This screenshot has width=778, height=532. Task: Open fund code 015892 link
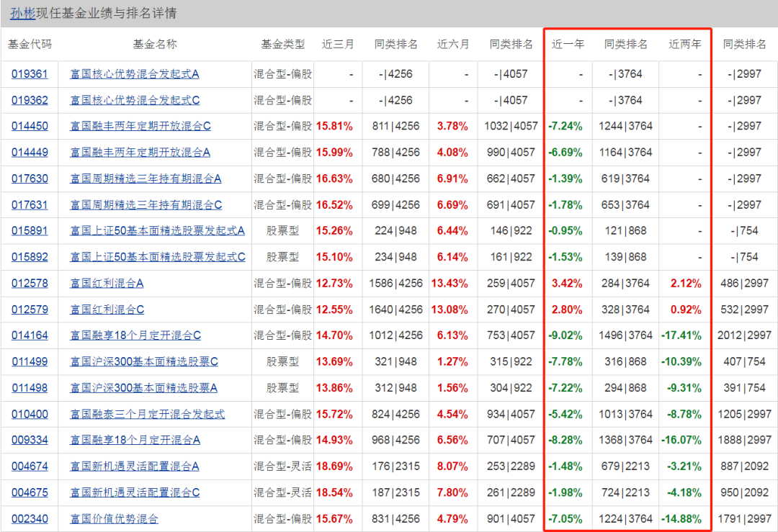click(30, 257)
